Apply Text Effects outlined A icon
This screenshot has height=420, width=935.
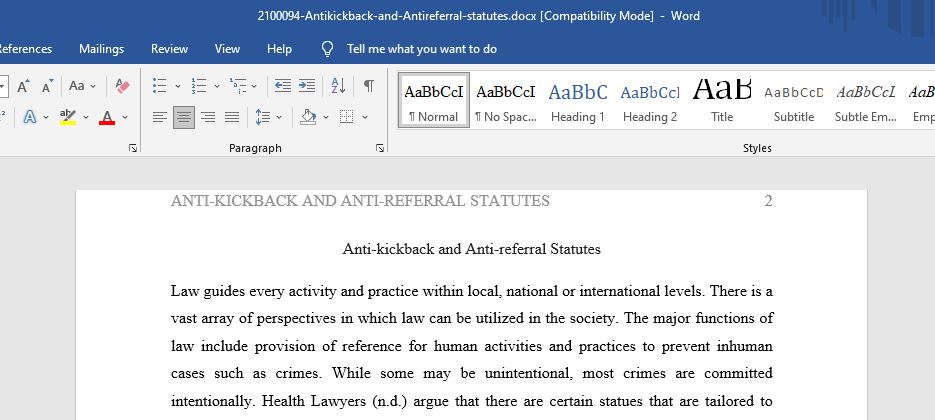pyautogui.click(x=30, y=117)
